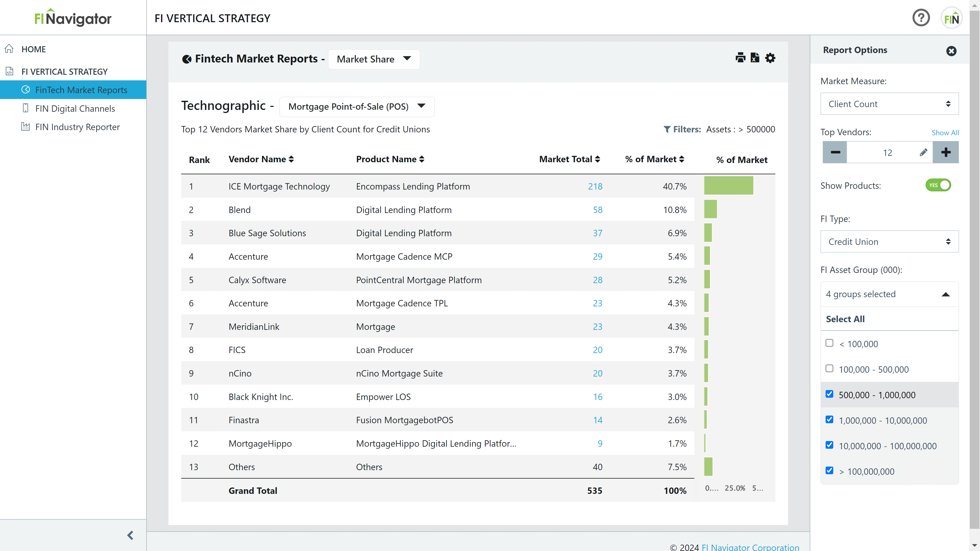Image resolution: width=980 pixels, height=551 pixels.
Task: Click the Blend row market bar
Action: pyautogui.click(x=711, y=209)
